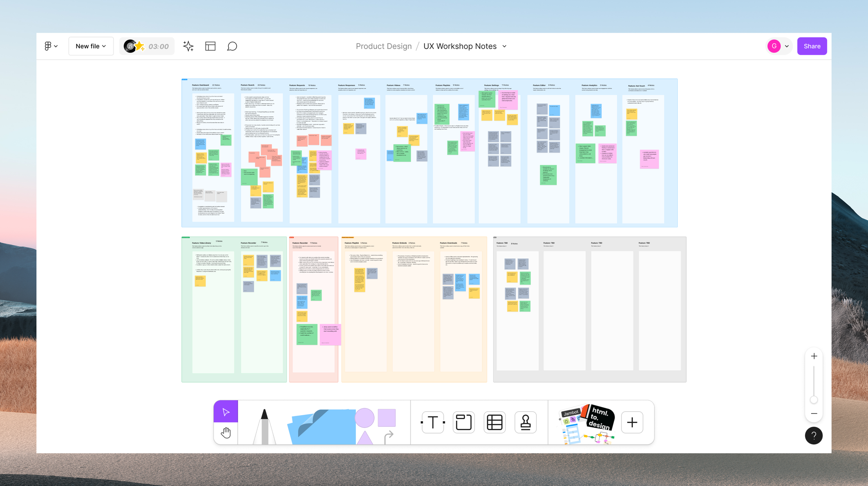The width and height of the screenshot is (868, 486).
Task: Toggle the templates layout panel
Action: pos(210,46)
